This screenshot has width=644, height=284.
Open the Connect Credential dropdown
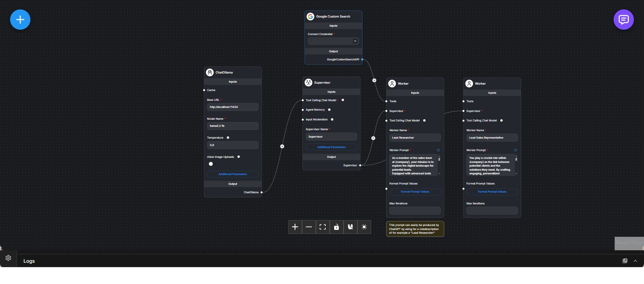[x=333, y=41]
